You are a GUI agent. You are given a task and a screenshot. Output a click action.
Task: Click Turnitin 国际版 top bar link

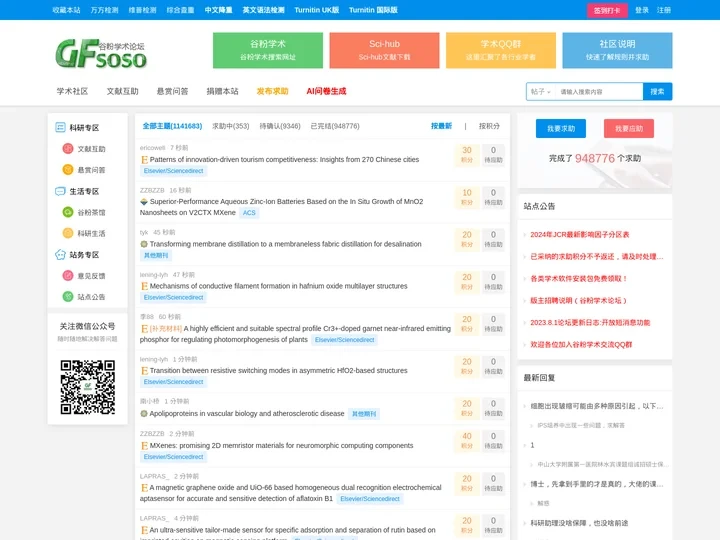pyautogui.click(x=373, y=10)
